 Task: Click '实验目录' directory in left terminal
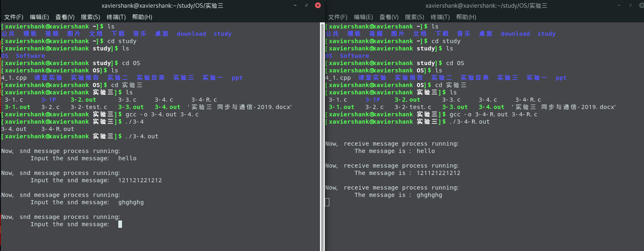[x=151, y=78]
